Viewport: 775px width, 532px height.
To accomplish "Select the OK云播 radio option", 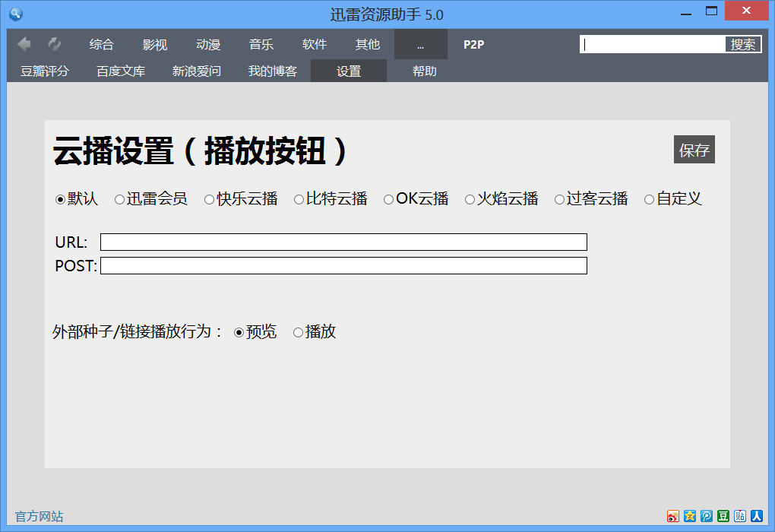I will [x=388, y=200].
